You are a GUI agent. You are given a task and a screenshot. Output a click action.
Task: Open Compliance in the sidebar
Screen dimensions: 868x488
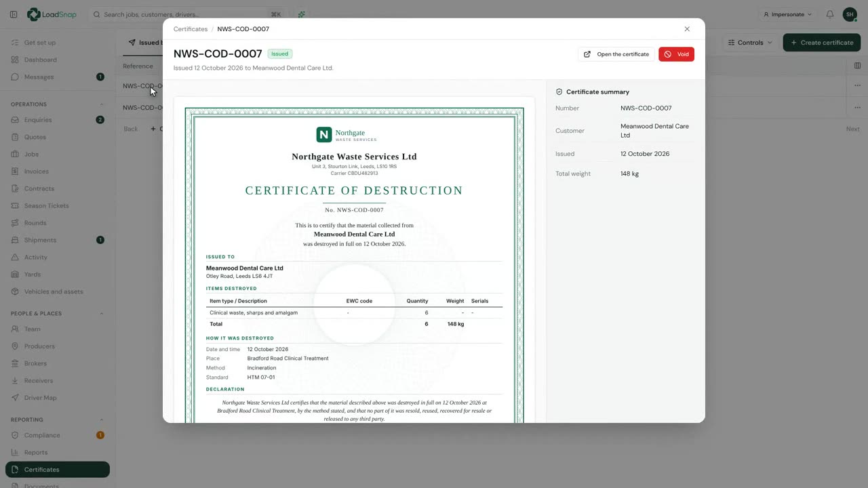tap(58, 435)
